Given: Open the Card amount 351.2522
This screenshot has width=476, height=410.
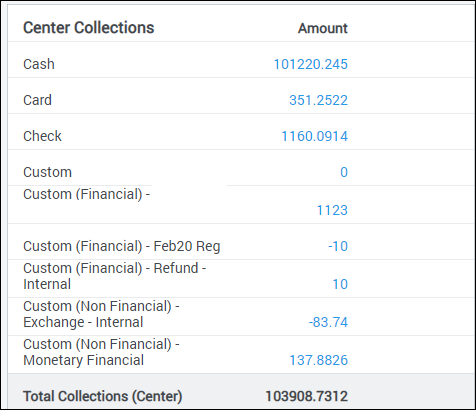Looking at the screenshot, I should [318, 100].
